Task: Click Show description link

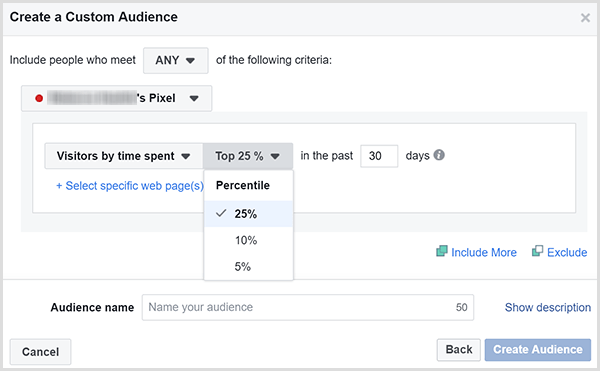Action: pyautogui.click(x=548, y=308)
